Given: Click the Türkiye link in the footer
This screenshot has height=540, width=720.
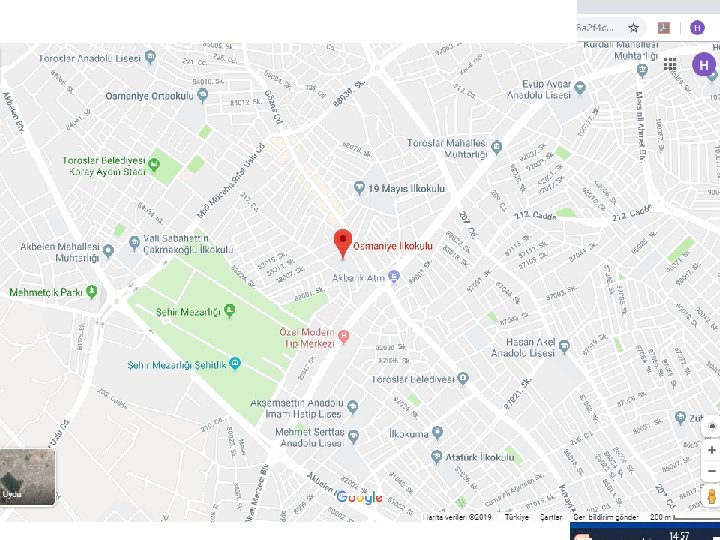Looking at the screenshot, I should pos(517,517).
